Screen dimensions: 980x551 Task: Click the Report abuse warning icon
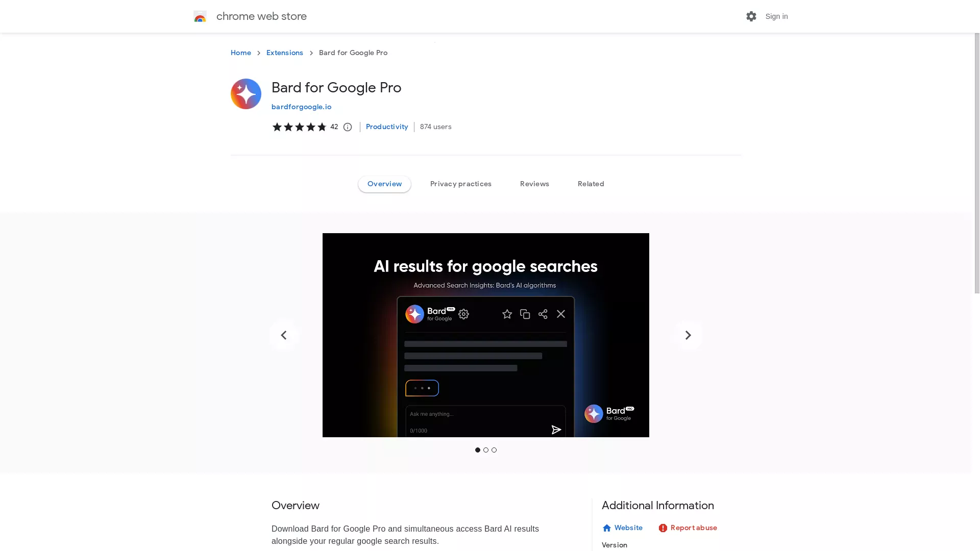pyautogui.click(x=663, y=528)
